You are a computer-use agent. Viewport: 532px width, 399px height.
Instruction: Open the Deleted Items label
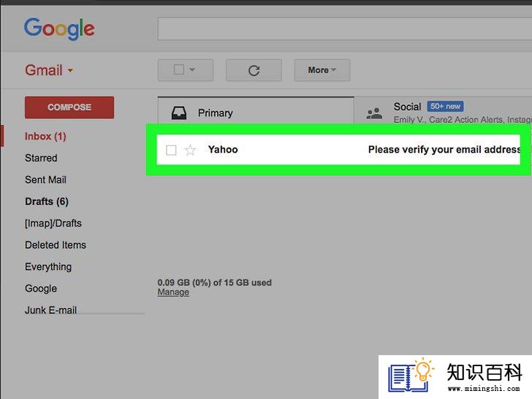(x=56, y=245)
